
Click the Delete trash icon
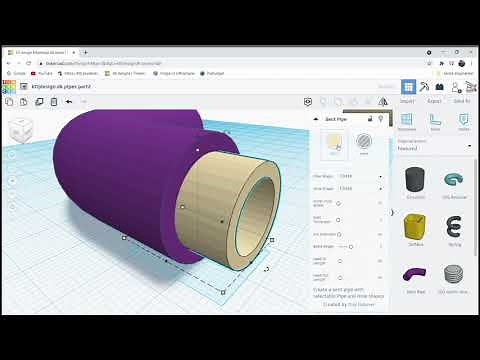pyautogui.click(x=54, y=102)
